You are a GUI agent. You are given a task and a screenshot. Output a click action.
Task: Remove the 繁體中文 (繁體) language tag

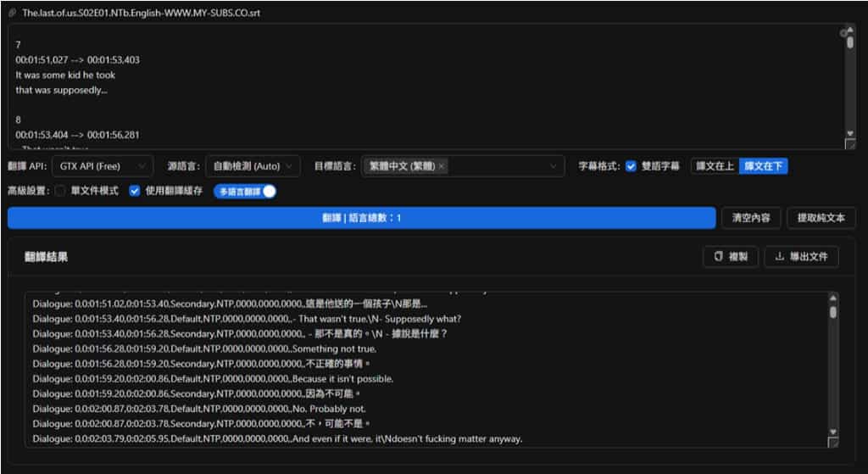point(441,166)
